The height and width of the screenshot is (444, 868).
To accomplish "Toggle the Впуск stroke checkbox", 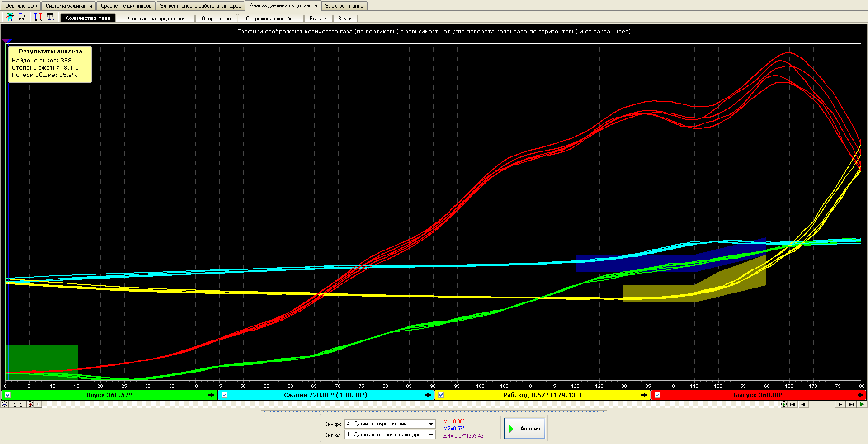I will coord(8,395).
